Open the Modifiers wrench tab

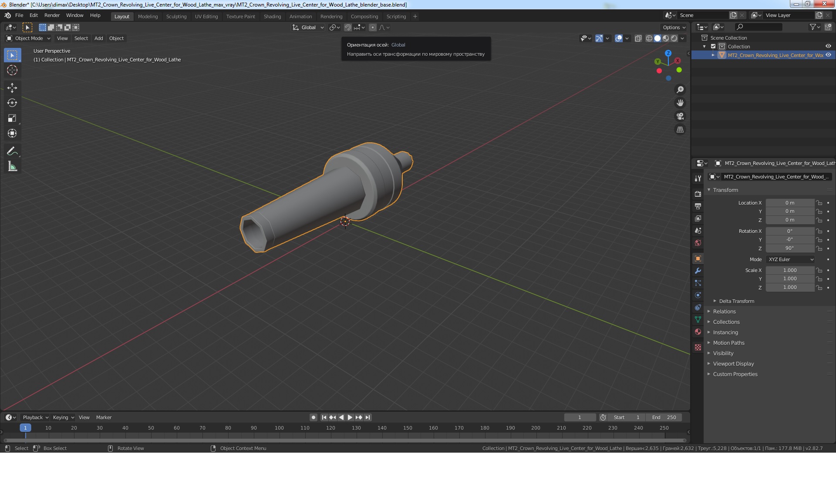[x=698, y=271]
